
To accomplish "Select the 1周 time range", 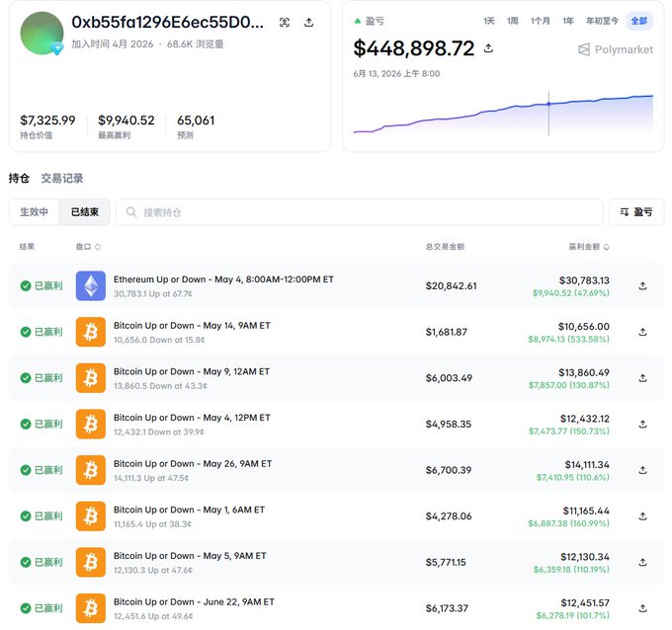I will point(513,21).
